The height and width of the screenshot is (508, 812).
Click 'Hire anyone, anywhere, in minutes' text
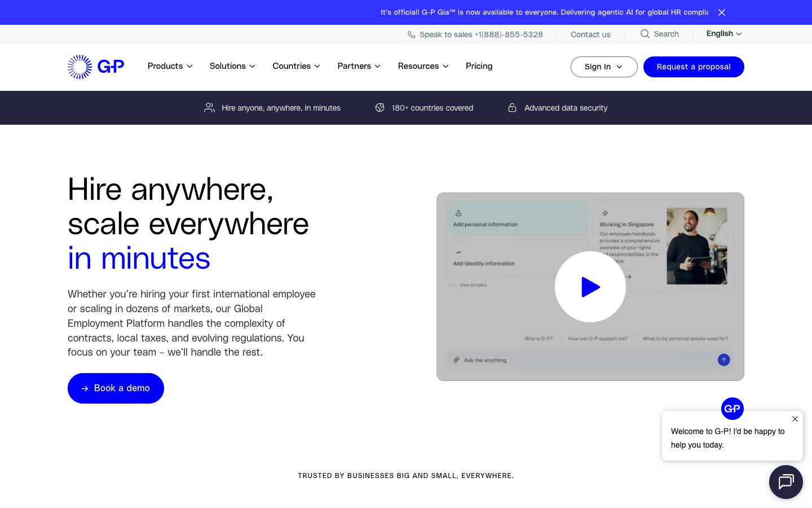pos(281,108)
